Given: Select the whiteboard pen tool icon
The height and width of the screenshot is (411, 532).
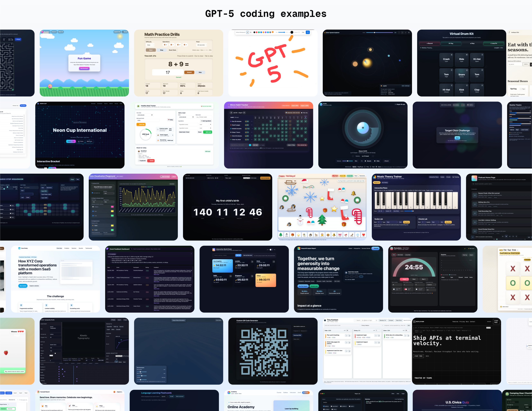Looking at the screenshot, I should 248,32.
